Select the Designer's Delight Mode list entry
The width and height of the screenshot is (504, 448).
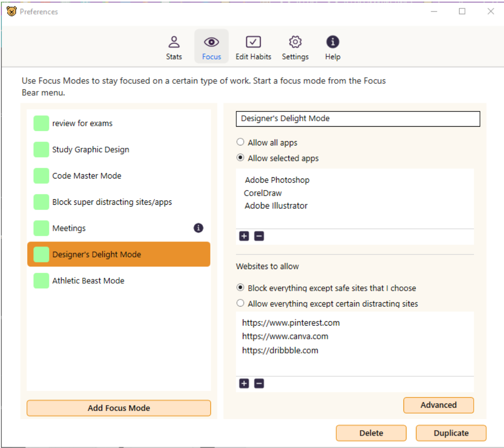119,254
